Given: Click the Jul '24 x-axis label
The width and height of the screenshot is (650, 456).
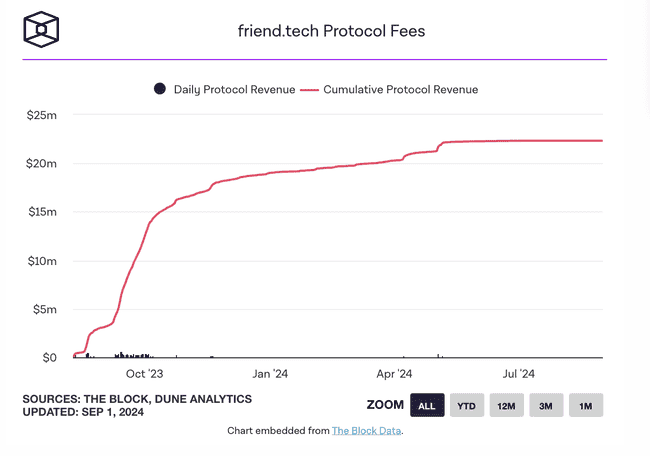Looking at the screenshot, I should coord(518,373).
